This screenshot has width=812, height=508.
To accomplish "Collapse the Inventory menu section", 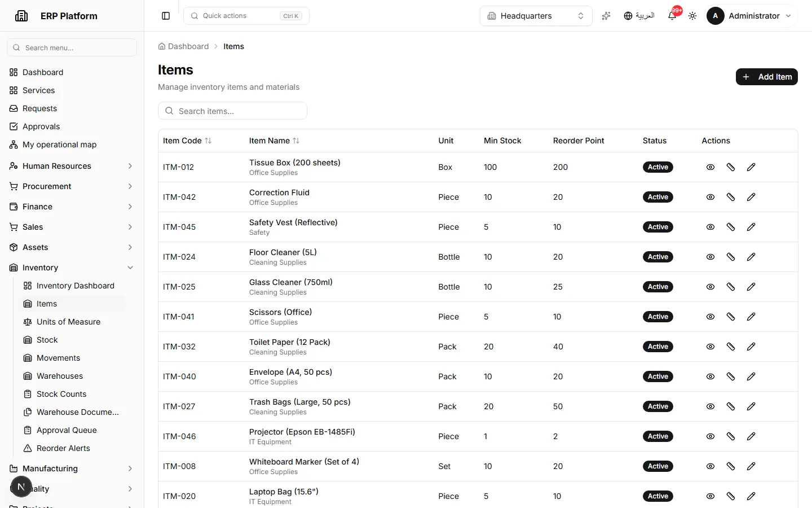I will 72,268.
